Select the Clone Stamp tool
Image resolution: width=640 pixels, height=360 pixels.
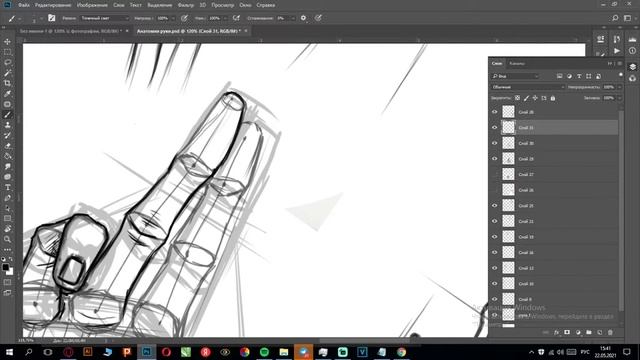[7, 125]
